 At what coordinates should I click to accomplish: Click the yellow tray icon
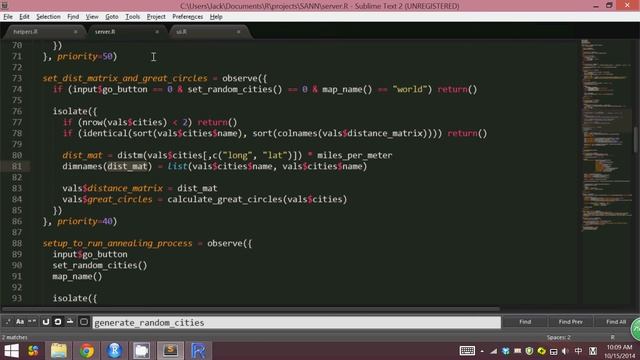point(541,351)
